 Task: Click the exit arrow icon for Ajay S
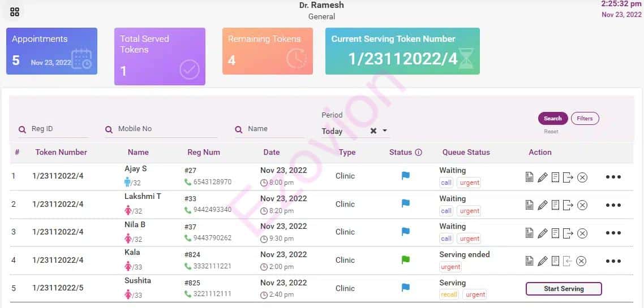click(568, 177)
